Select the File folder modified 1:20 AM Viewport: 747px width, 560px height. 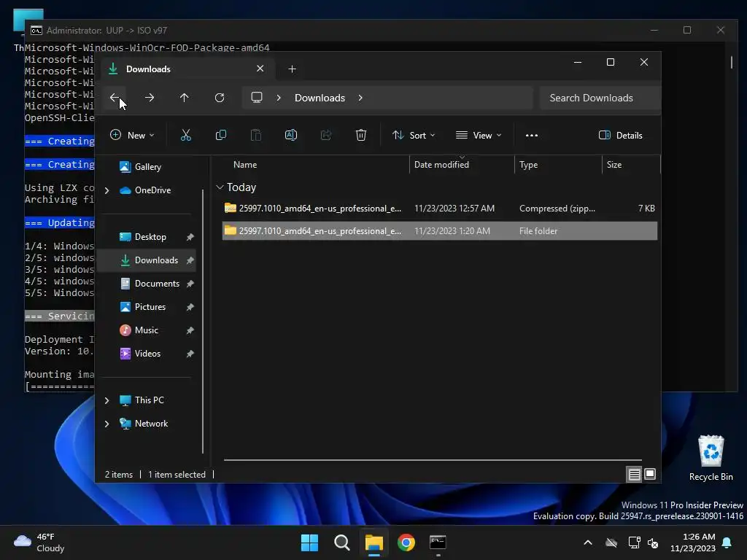[440, 231]
